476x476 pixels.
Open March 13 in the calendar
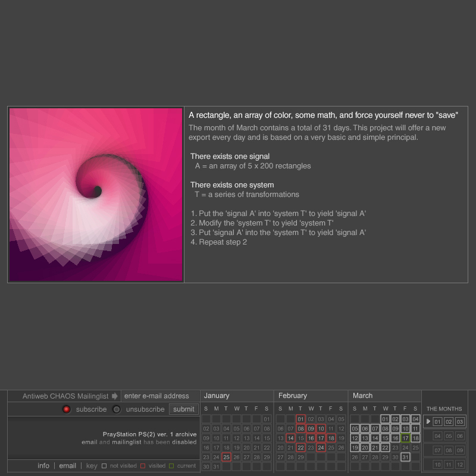pyautogui.click(x=365, y=438)
